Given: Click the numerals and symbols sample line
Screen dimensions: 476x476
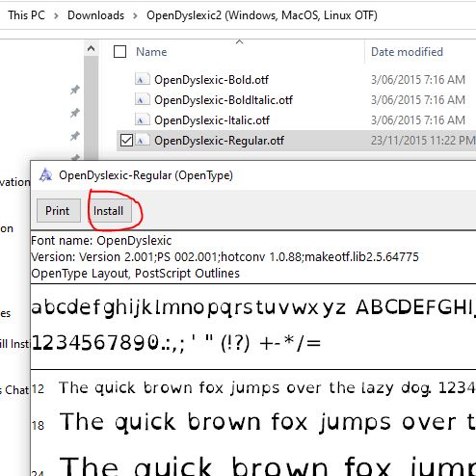Looking at the screenshot, I should [176, 343].
